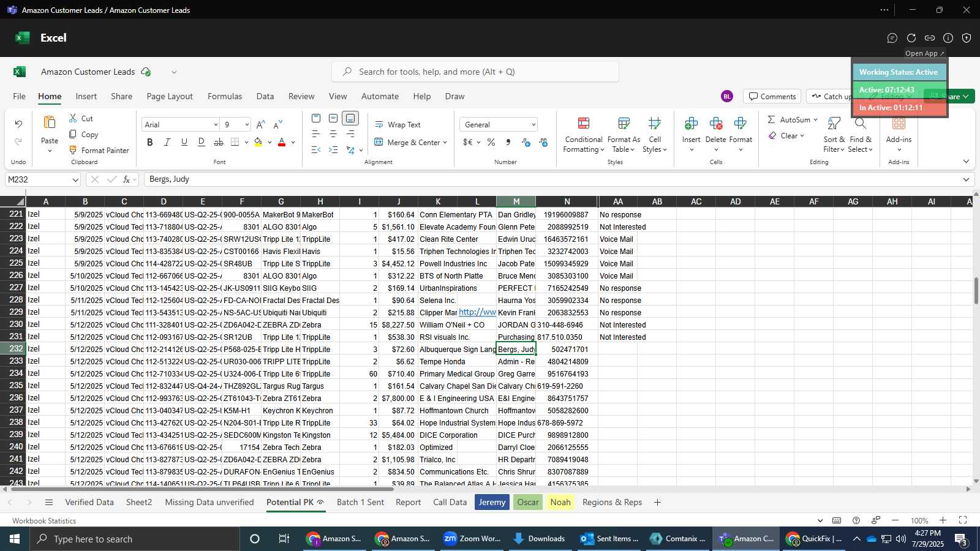Toggle center text alignment

333,133
